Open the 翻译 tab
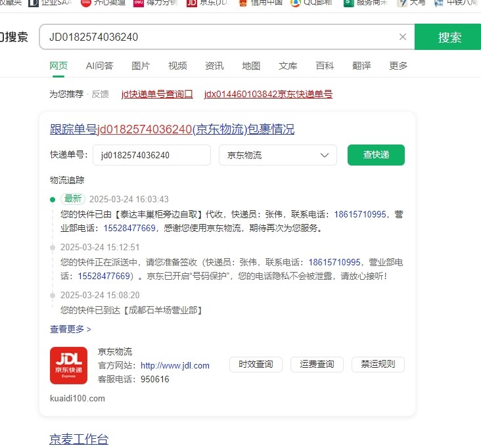 point(361,66)
